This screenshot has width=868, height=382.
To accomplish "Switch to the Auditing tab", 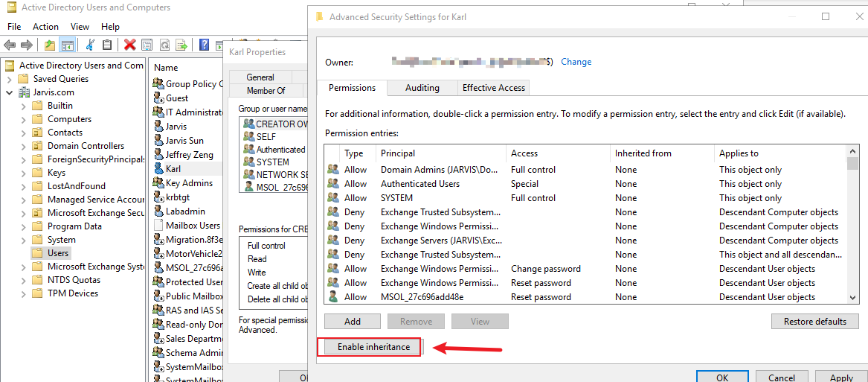I will [422, 88].
